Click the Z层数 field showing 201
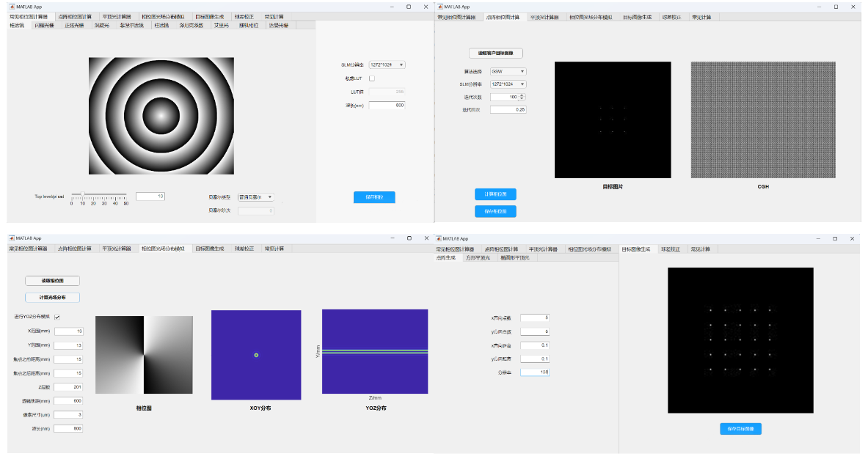The height and width of the screenshot is (459, 868). click(69, 387)
